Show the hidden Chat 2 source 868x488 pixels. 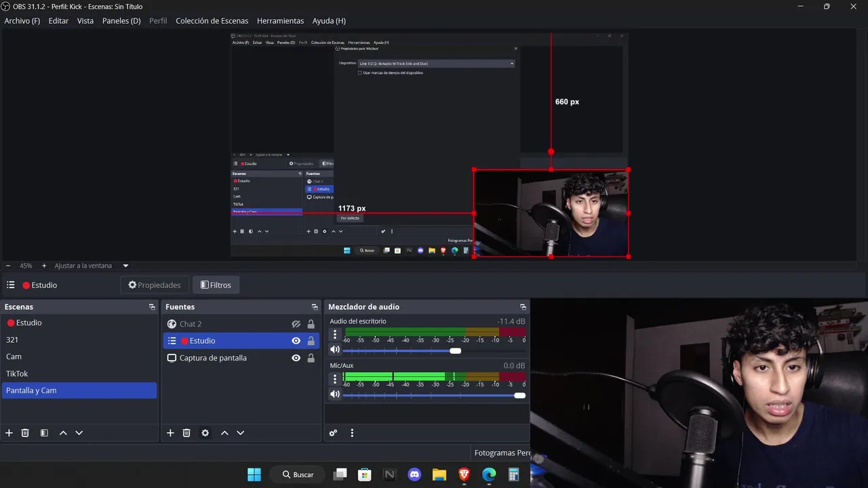[x=296, y=324]
